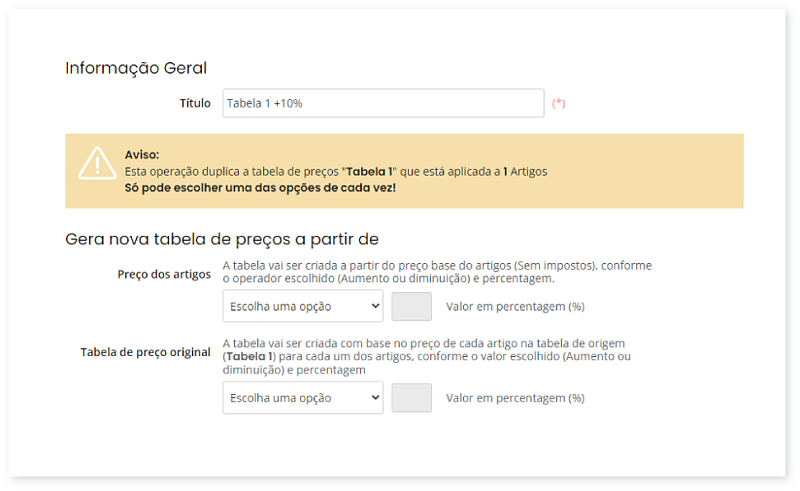Screen dimensions: 800x491
Task: Click the bold Só pode escolher warning line
Action: click(x=260, y=187)
